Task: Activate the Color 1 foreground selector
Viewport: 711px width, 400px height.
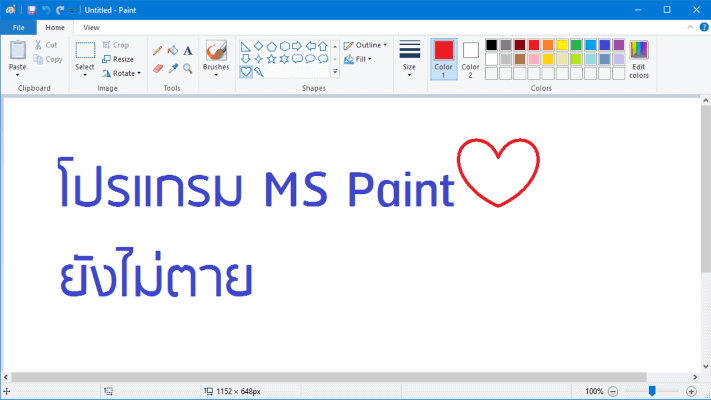Action: 444,58
